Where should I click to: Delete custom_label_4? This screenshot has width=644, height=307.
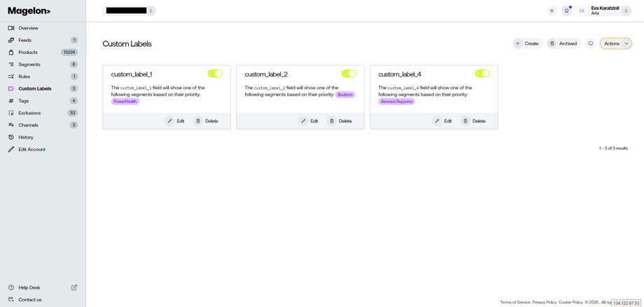click(x=474, y=121)
